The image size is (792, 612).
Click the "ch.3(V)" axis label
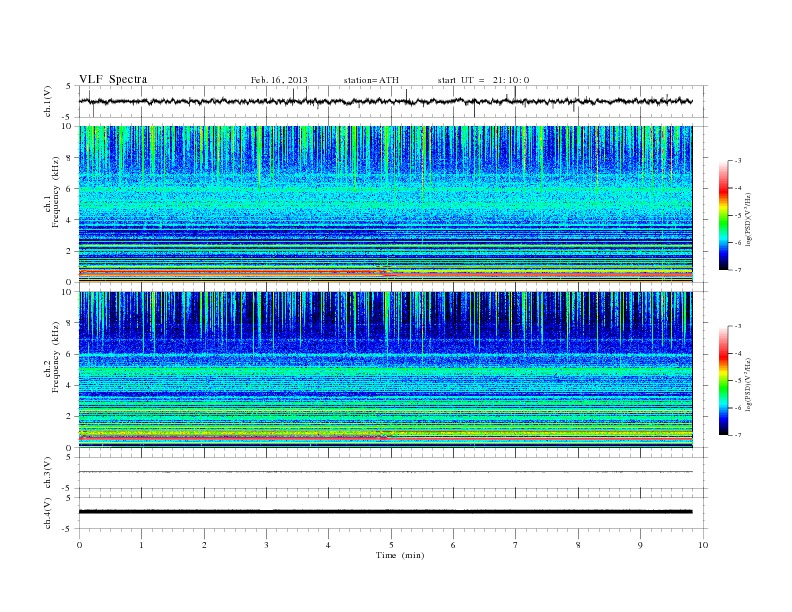[47, 473]
